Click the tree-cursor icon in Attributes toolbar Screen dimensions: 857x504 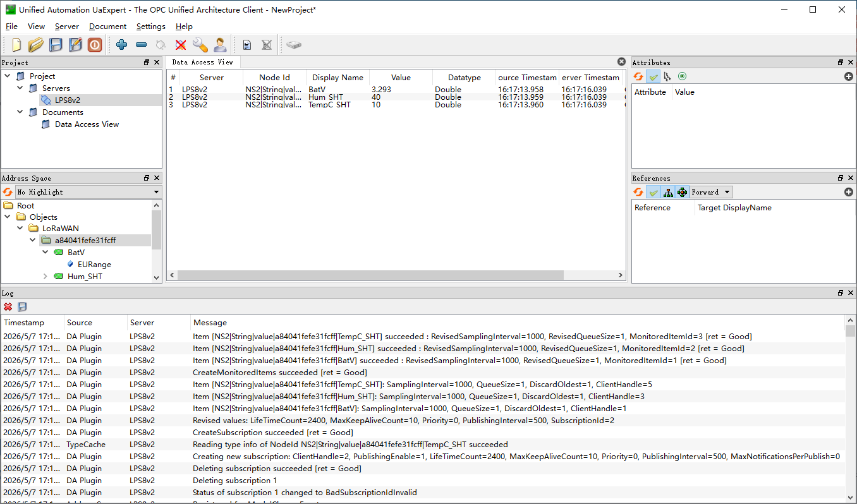click(x=667, y=76)
